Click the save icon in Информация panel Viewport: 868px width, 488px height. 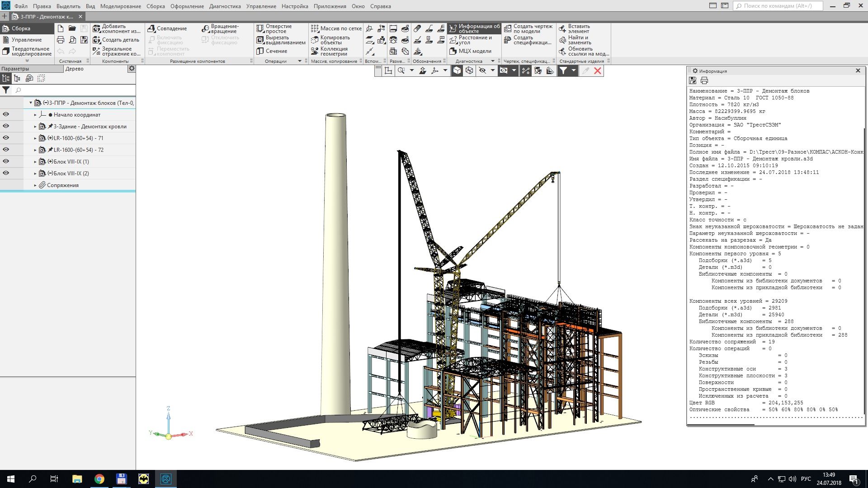click(x=693, y=80)
